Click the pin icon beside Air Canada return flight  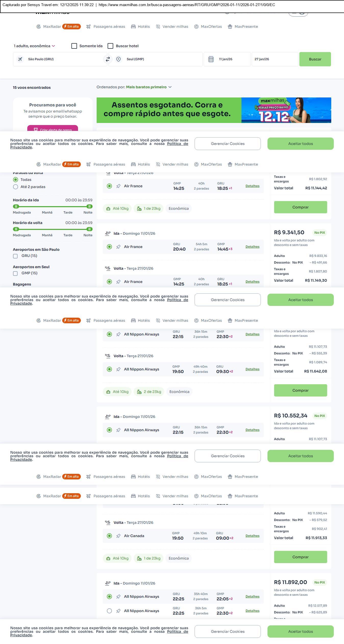(118, 536)
